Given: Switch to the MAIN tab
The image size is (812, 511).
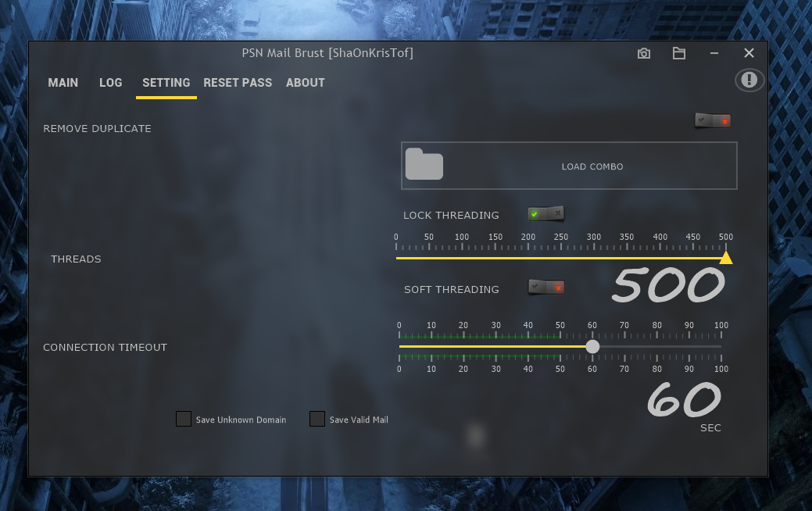Looking at the screenshot, I should pos(63,83).
